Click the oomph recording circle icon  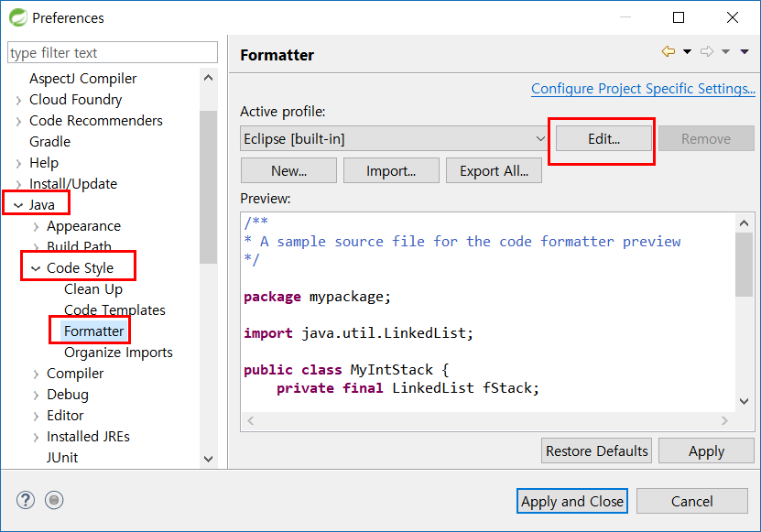coord(54,500)
